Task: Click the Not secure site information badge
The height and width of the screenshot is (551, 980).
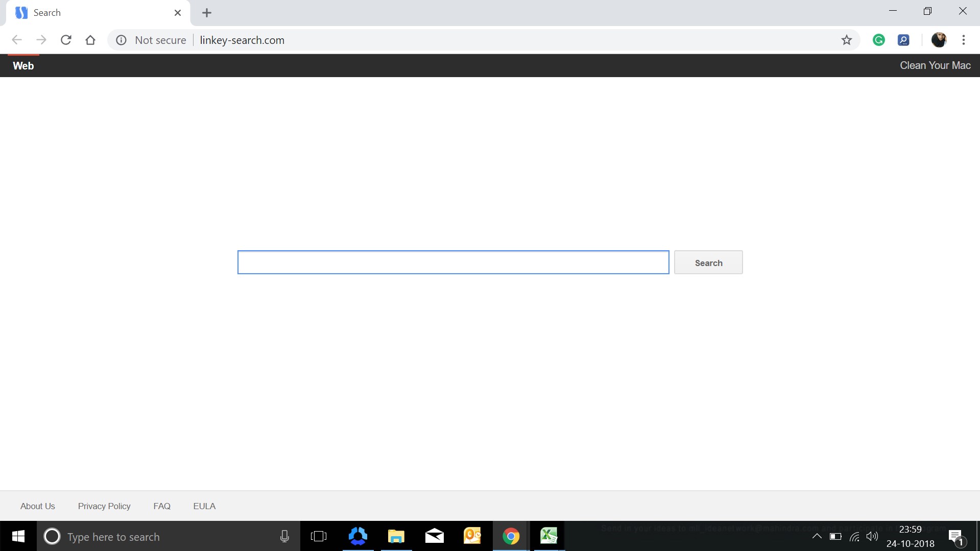Action: 121,40
